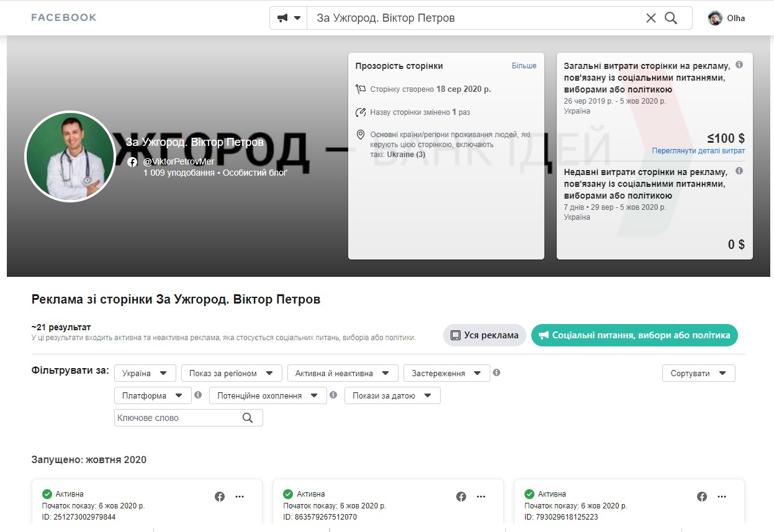Open info icon next to Загальні витрати сторінки

tap(739, 65)
